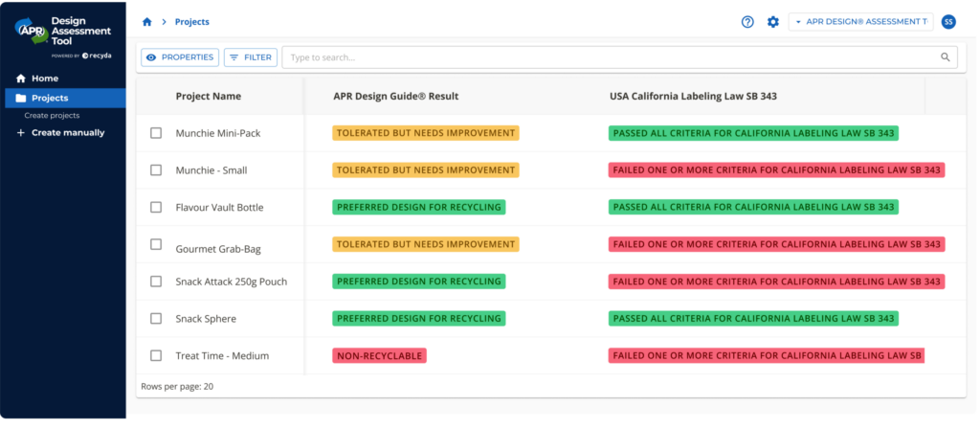
Task: Sort by Project Name column header
Action: (x=208, y=97)
